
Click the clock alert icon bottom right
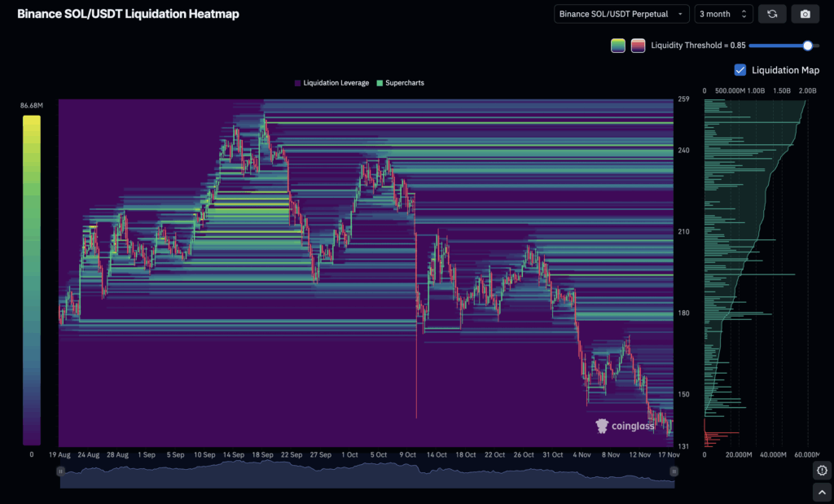(x=822, y=471)
